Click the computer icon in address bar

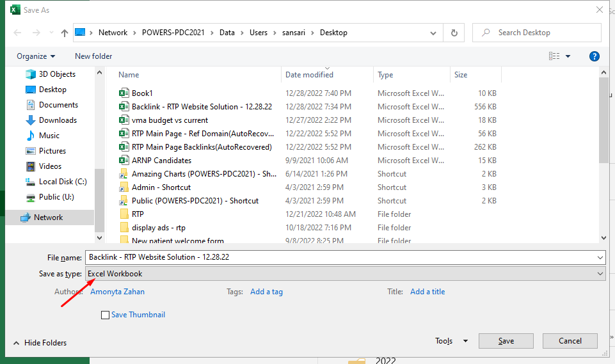coord(80,32)
